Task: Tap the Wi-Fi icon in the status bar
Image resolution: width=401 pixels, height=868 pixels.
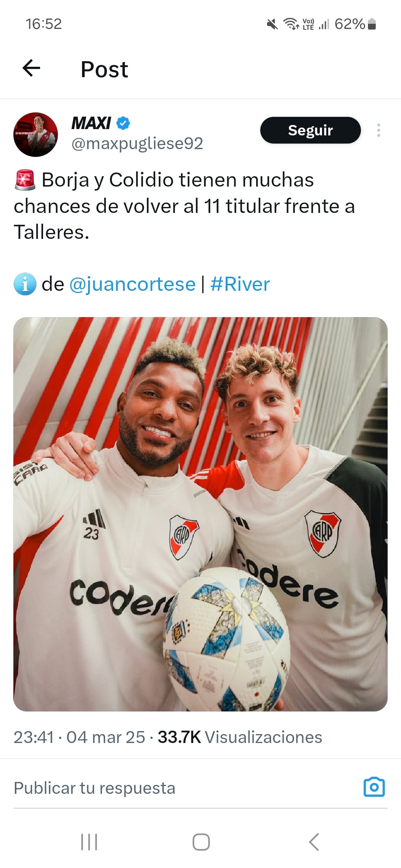Action: point(291,24)
